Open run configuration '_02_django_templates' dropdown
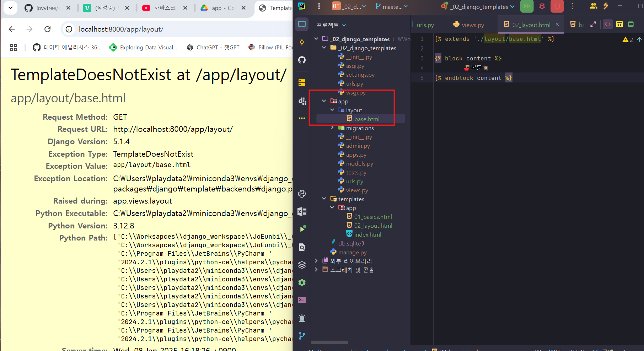Viewport: 644px width, 351px height. click(x=477, y=6)
